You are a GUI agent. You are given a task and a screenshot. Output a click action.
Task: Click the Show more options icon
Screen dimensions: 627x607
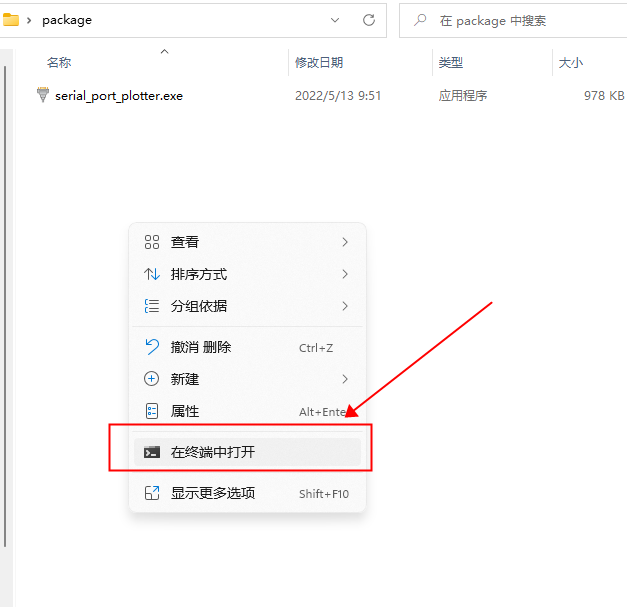pos(152,493)
